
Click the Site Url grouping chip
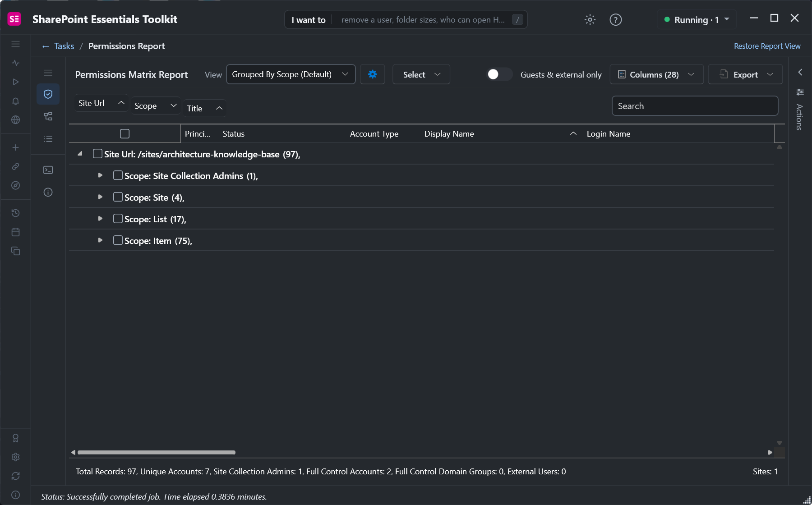pyautogui.click(x=101, y=103)
